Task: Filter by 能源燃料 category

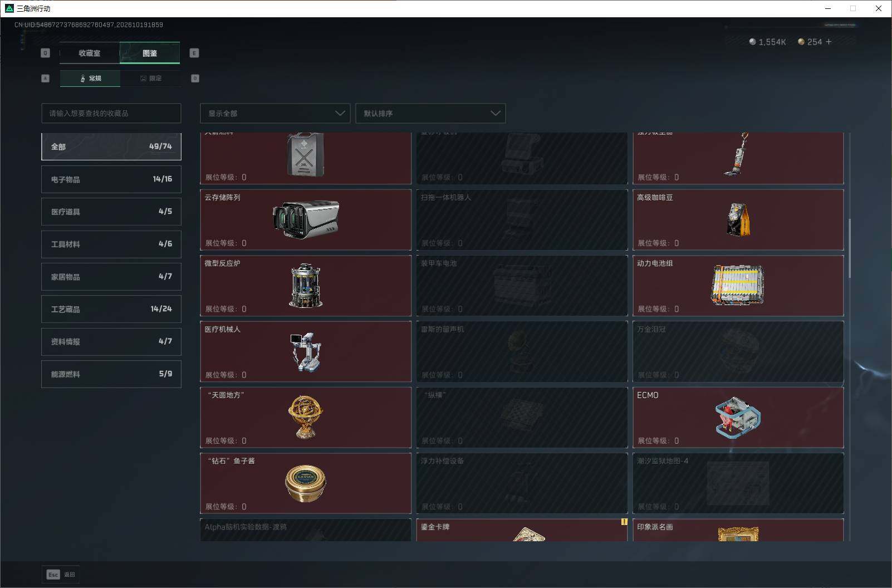Action: (x=111, y=374)
